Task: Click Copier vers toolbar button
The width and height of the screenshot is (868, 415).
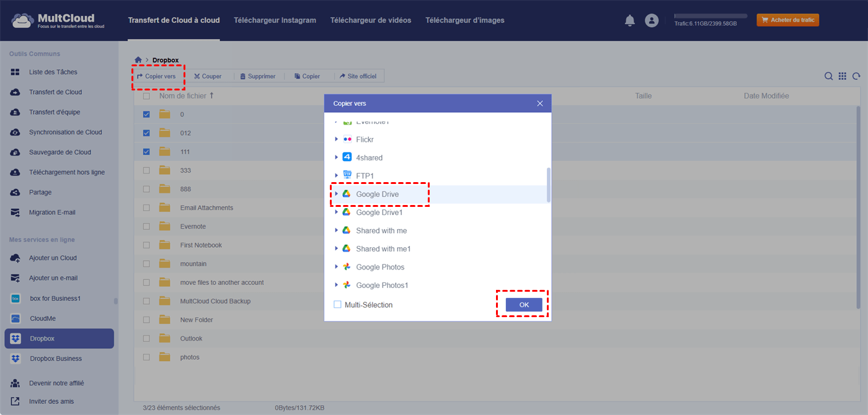Action: point(157,76)
